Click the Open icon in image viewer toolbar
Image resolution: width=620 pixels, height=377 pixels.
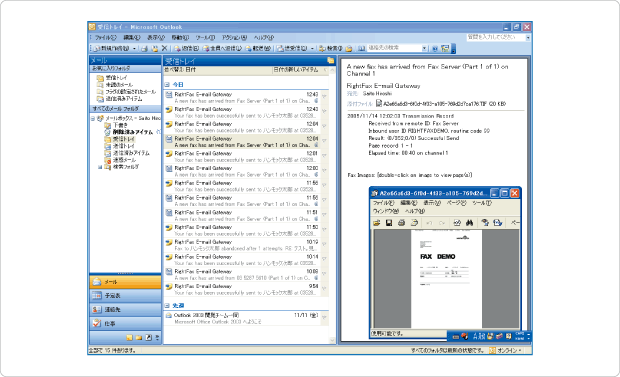pos(376,223)
